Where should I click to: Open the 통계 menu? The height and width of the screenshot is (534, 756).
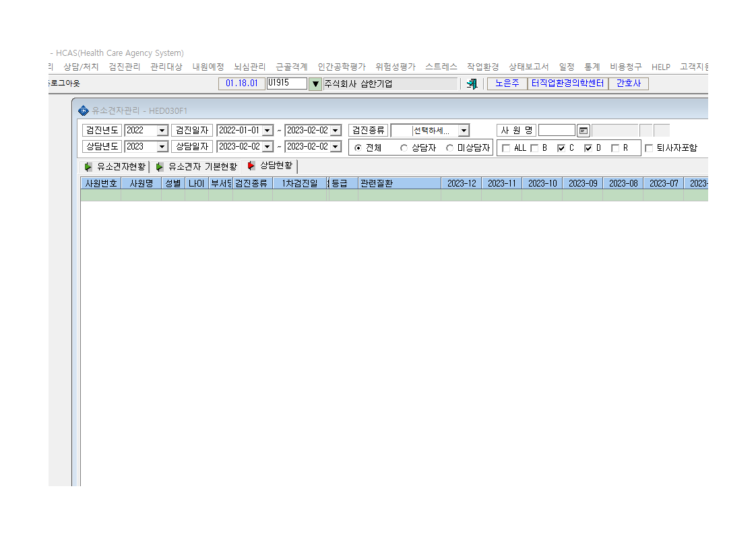(592, 67)
